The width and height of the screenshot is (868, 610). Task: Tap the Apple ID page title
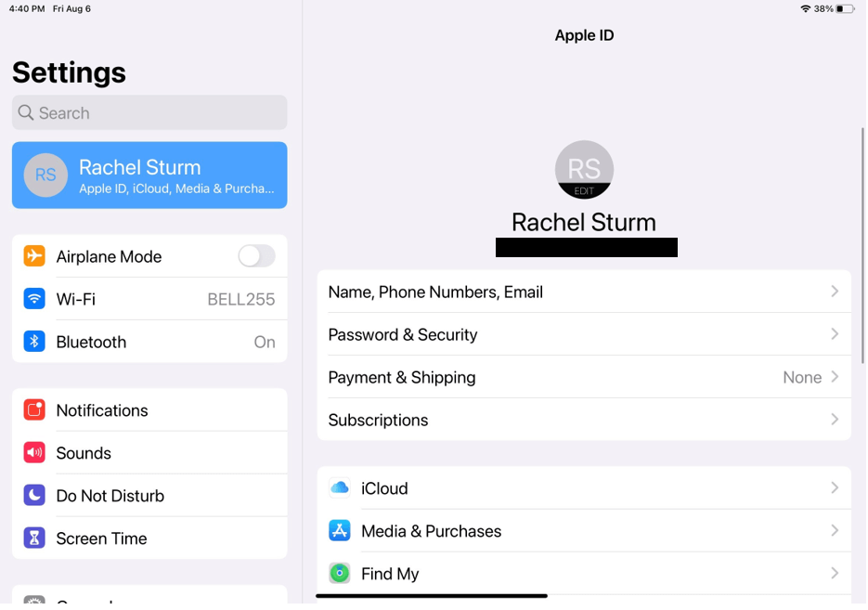(584, 35)
